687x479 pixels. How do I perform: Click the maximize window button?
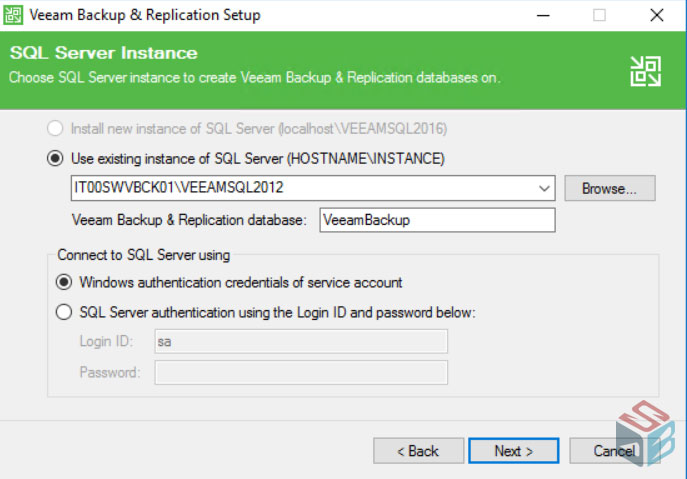pyautogui.click(x=599, y=15)
